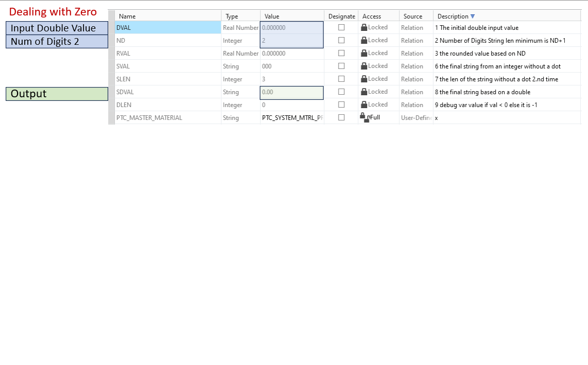Click the lock icon in the DLEN row
Image resolution: width=588 pixels, height=365 pixels.
coord(363,105)
